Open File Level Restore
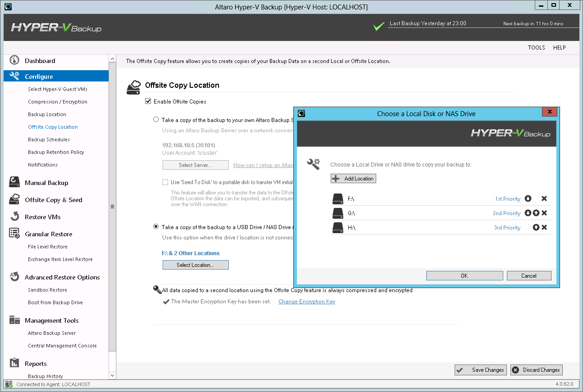583x392 pixels. pyautogui.click(x=48, y=247)
